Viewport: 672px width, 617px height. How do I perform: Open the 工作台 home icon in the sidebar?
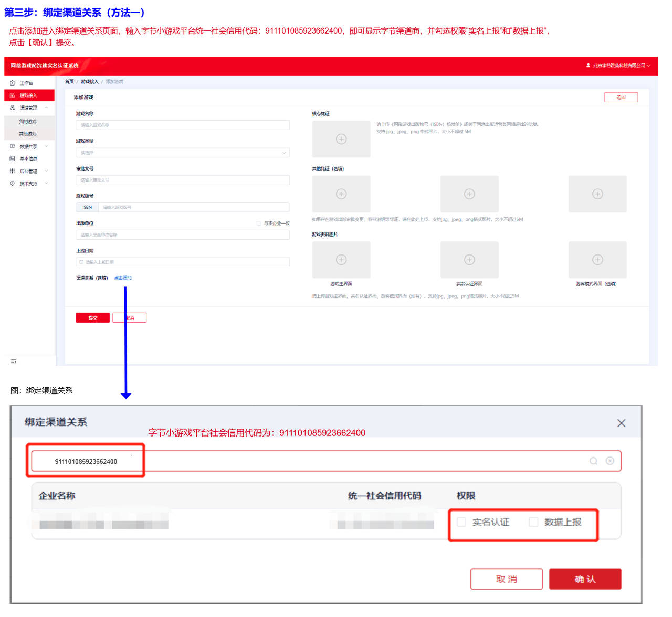pos(13,83)
